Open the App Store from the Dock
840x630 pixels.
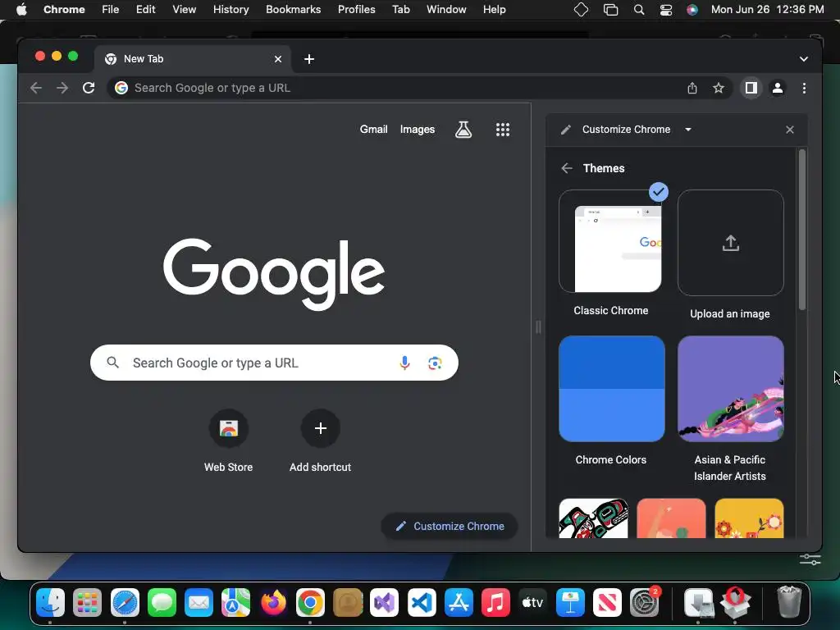click(x=459, y=603)
